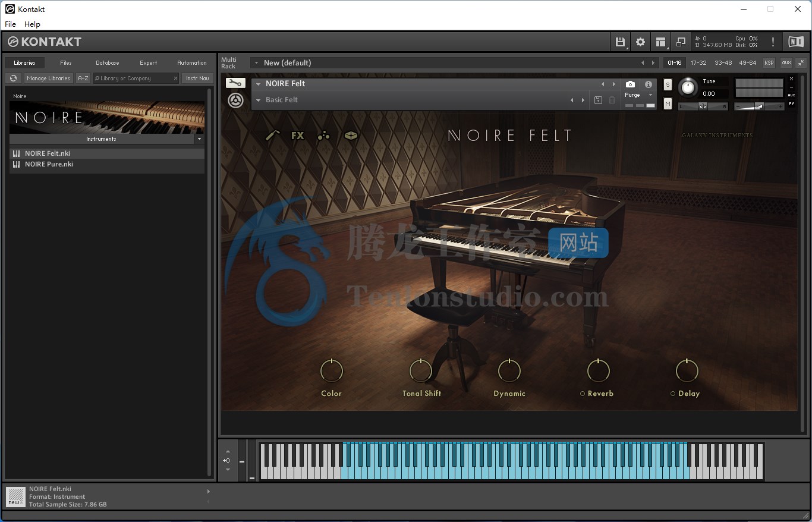Open the Multi Rack preset dropdown
Viewport: 812px width, 522px height.
256,62
